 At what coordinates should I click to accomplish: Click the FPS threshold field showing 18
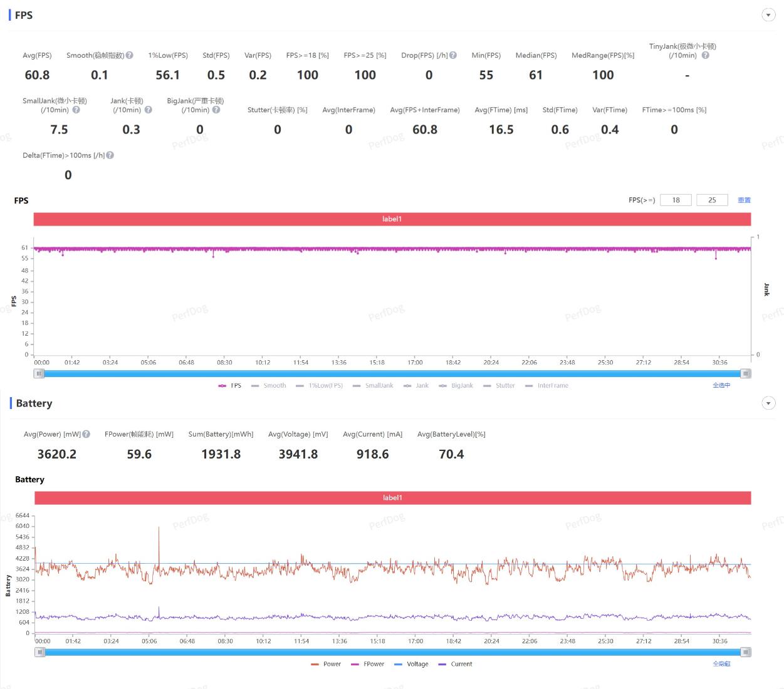coord(676,200)
